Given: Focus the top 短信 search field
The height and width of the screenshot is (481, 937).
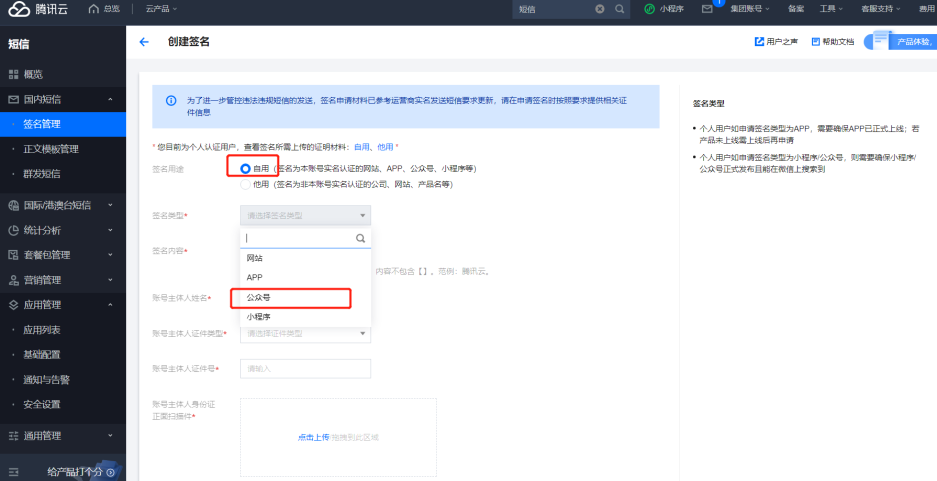Looking at the screenshot, I should point(555,9).
